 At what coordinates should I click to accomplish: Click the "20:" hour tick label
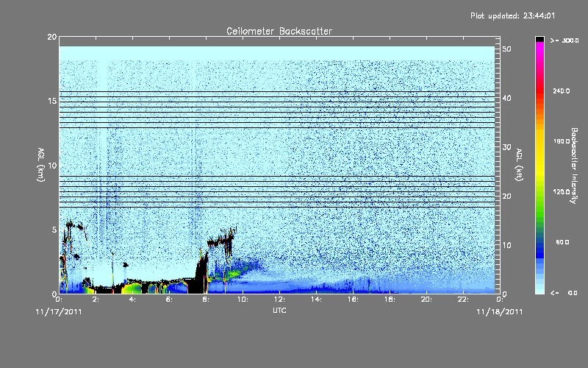coord(426,300)
